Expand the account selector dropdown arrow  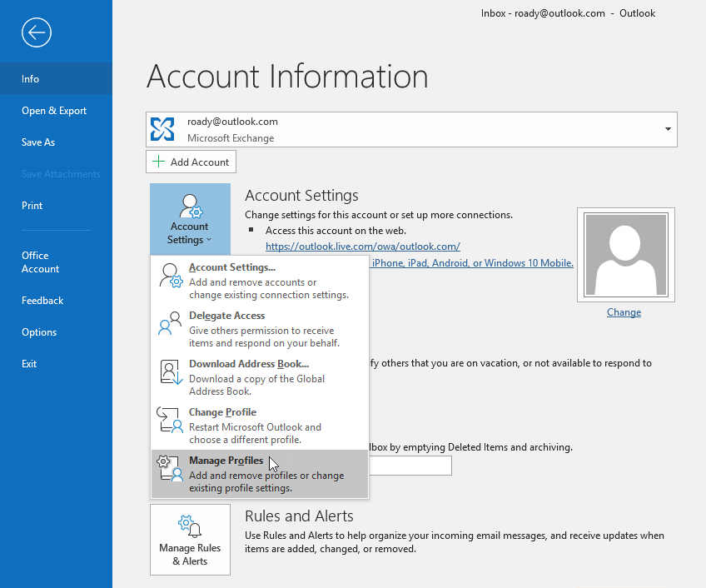[x=667, y=129]
